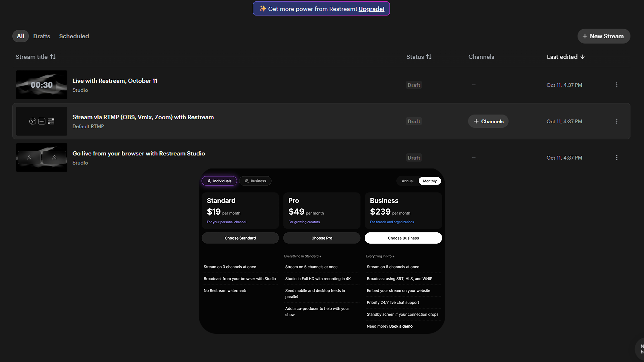This screenshot has width=644, height=362.
Task: Switch billing to Annual
Action: click(x=407, y=181)
